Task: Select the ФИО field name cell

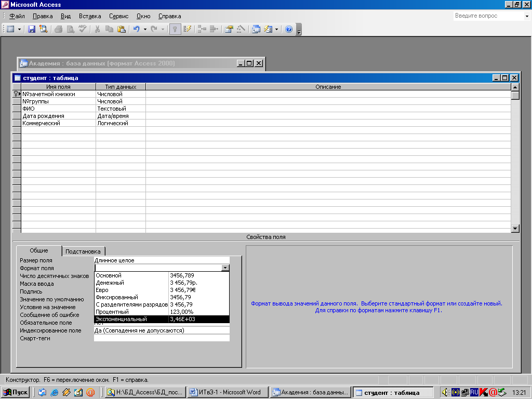Action: 58,109
